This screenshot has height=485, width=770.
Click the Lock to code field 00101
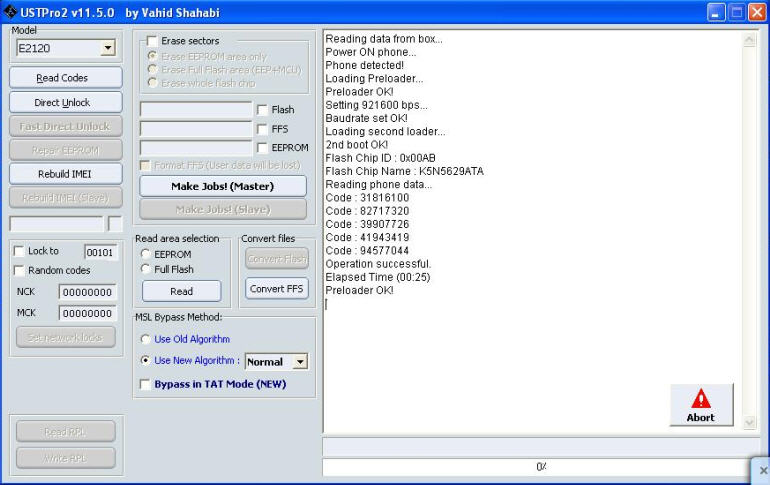101,252
